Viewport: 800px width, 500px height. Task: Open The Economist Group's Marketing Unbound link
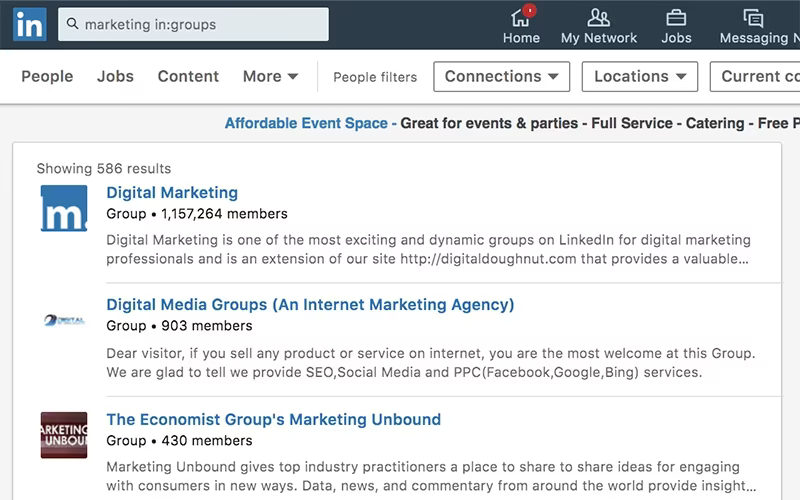click(x=273, y=419)
